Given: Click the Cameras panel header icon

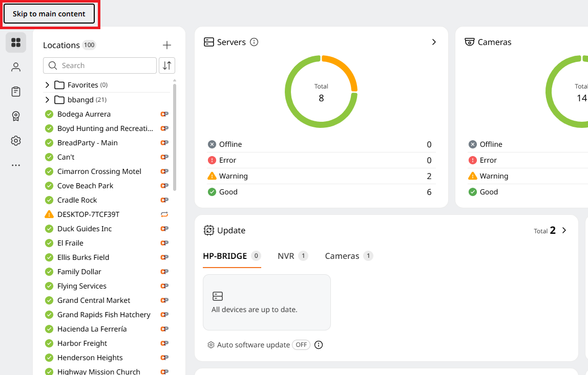Looking at the screenshot, I should [470, 42].
